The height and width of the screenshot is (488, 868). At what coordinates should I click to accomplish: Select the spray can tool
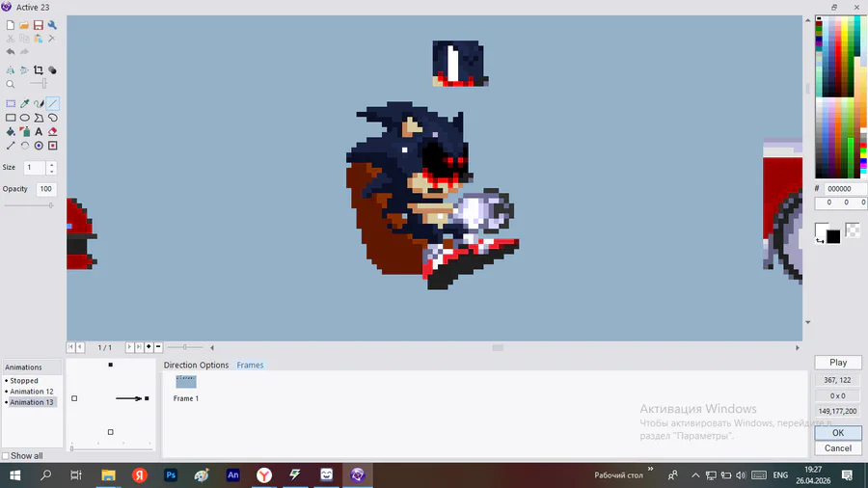(24, 132)
